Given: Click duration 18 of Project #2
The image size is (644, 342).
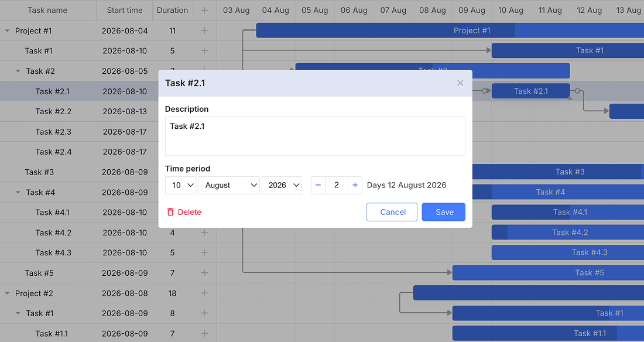Looking at the screenshot, I should coord(172,293).
